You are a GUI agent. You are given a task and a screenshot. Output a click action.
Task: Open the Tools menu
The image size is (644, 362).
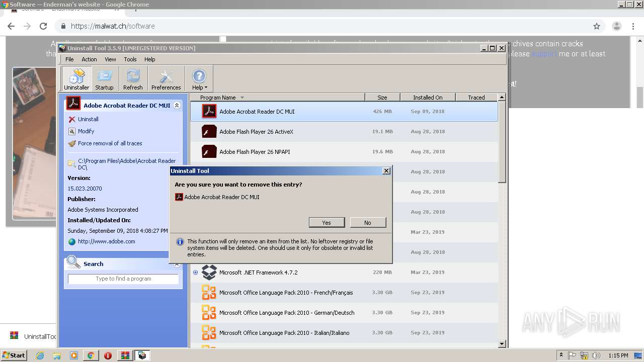click(130, 59)
